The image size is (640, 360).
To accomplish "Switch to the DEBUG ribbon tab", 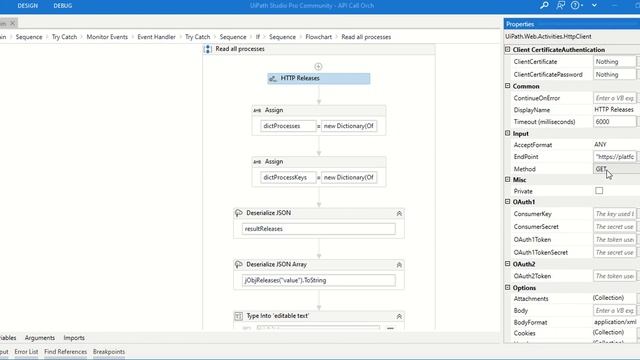I will (62, 6).
